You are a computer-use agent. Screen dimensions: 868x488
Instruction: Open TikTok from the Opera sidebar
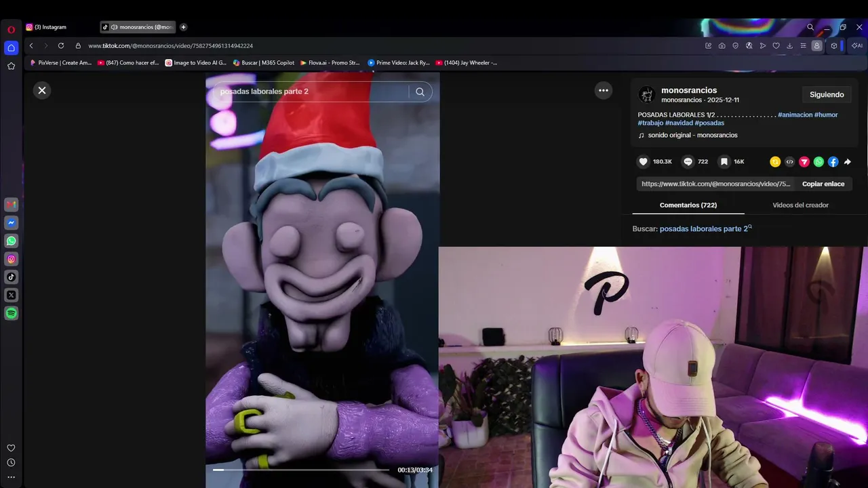[x=12, y=277]
